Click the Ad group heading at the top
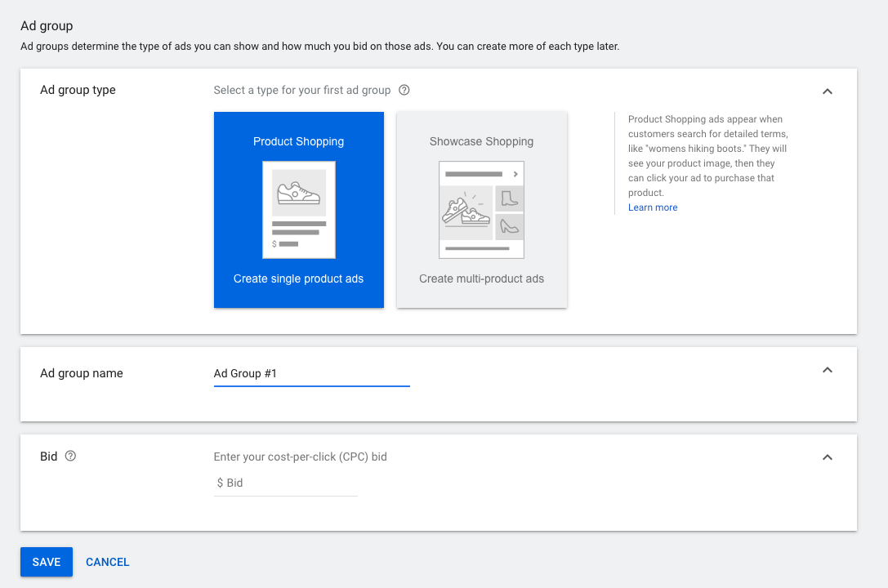The width and height of the screenshot is (888, 588). click(x=47, y=25)
